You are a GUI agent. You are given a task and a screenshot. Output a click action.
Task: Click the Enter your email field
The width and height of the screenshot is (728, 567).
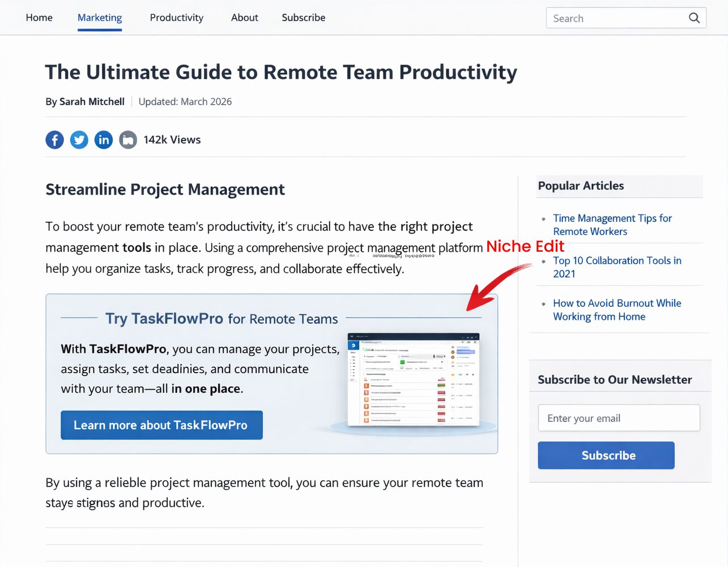point(618,418)
